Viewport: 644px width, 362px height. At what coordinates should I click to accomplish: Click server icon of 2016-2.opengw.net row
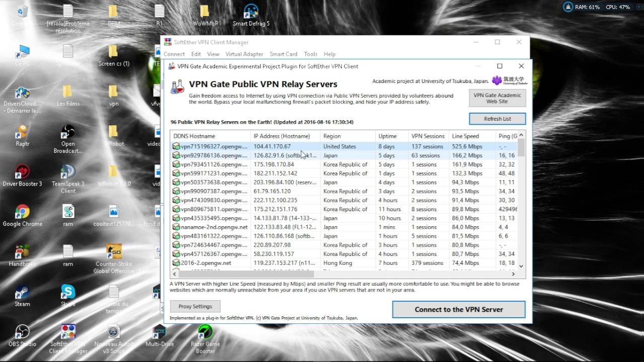176,263
